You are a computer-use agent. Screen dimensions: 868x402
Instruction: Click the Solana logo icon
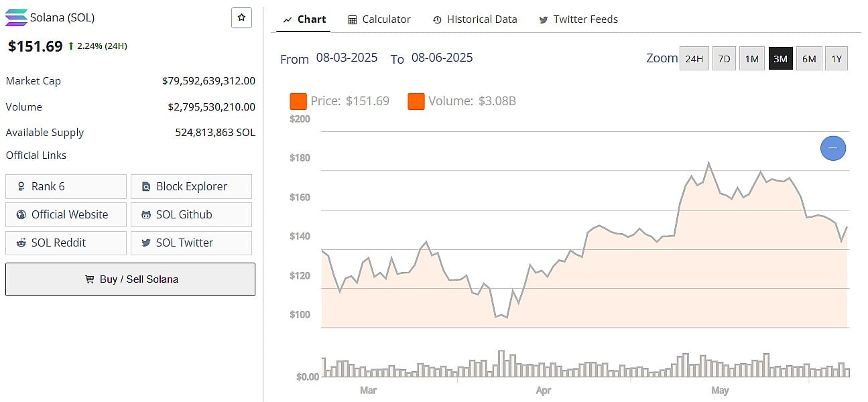pos(16,18)
